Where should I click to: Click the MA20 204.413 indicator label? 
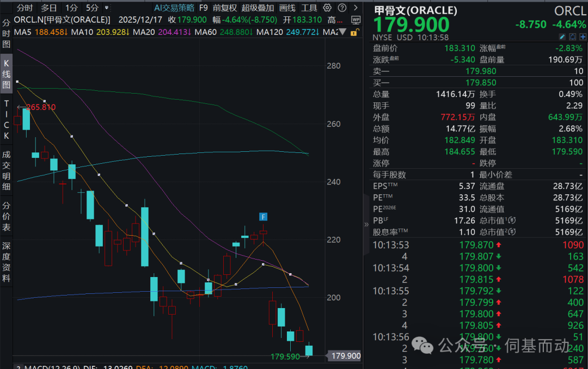162,32
